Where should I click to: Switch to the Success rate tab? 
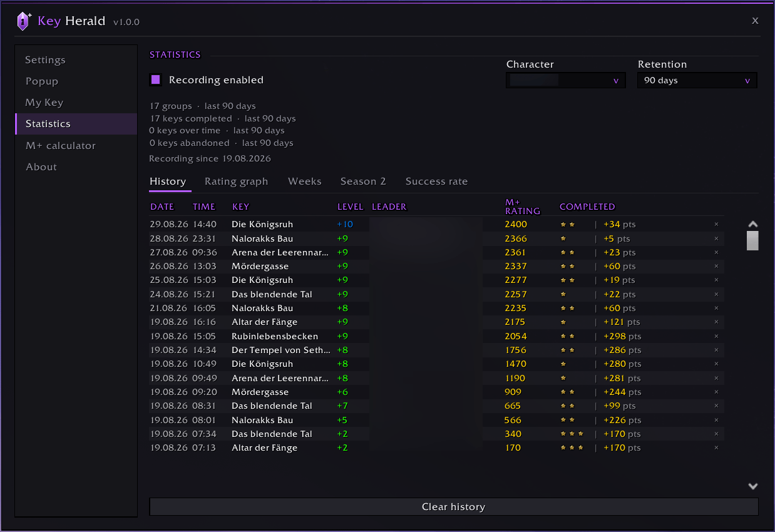pos(436,182)
